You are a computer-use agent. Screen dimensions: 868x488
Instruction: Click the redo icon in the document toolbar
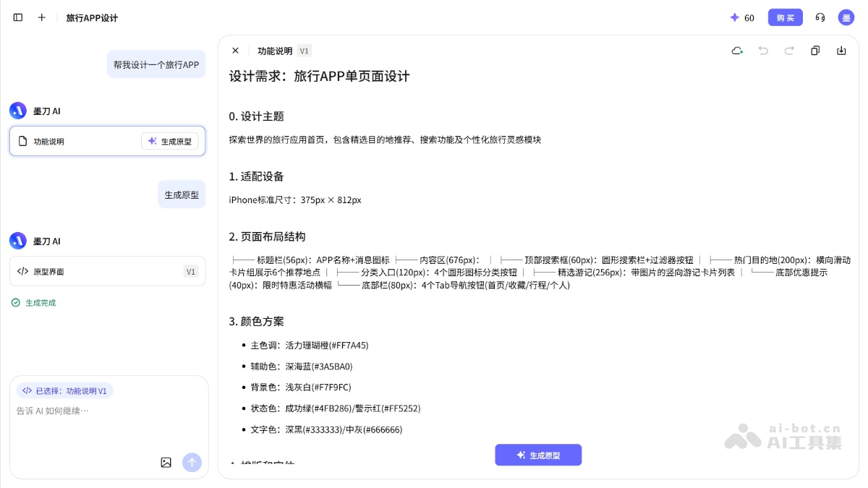[789, 51]
